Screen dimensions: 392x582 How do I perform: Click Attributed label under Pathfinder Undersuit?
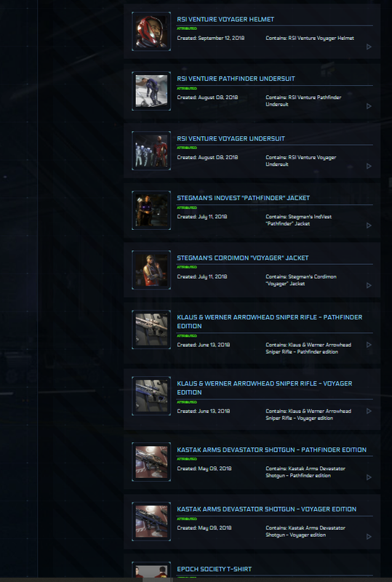click(x=187, y=88)
